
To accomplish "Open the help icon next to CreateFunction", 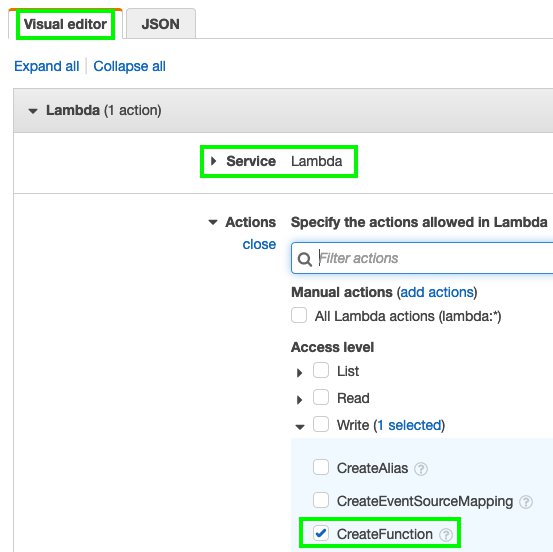I will click(x=446, y=535).
